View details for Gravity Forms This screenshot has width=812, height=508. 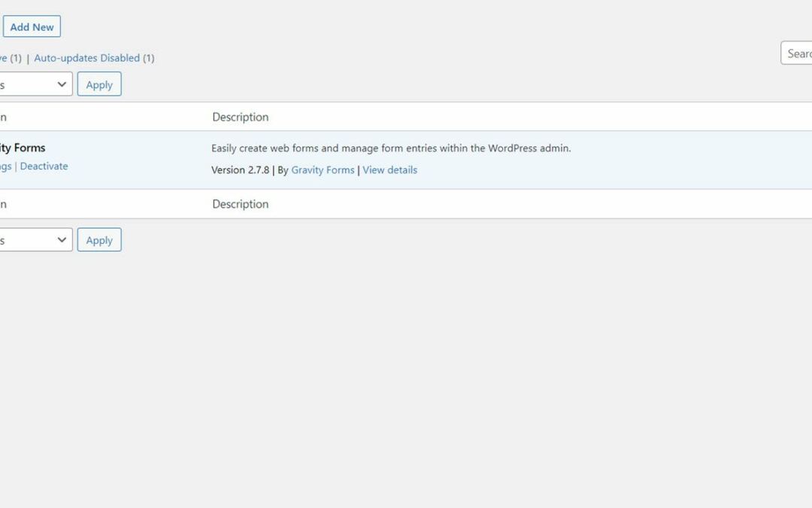[389, 170]
